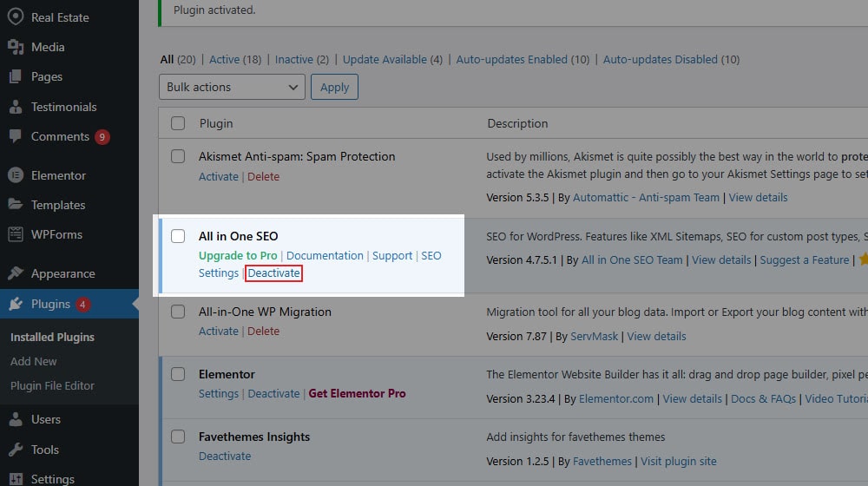Deactivate the Elementor plugin
The height and width of the screenshot is (486, 868).
[x=273, y=393]
